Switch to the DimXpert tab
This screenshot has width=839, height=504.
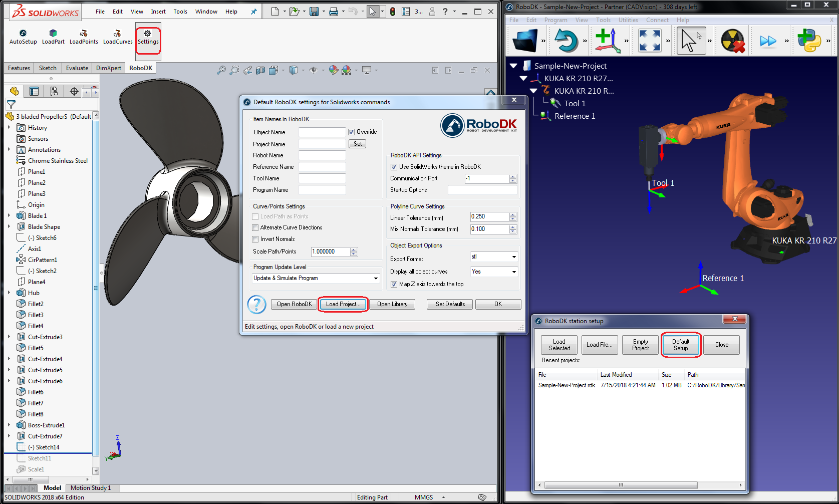coord(108,68)
